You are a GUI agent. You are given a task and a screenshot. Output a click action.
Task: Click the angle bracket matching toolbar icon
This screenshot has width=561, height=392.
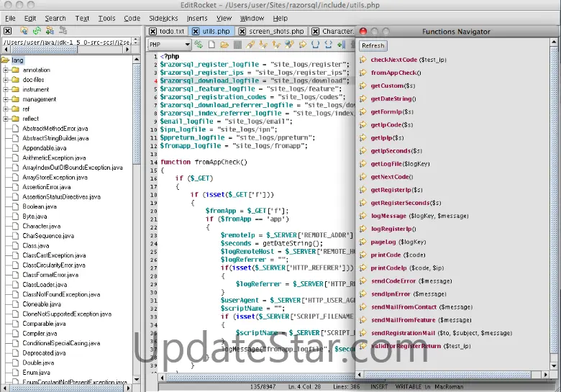click(x=328, y=45)
